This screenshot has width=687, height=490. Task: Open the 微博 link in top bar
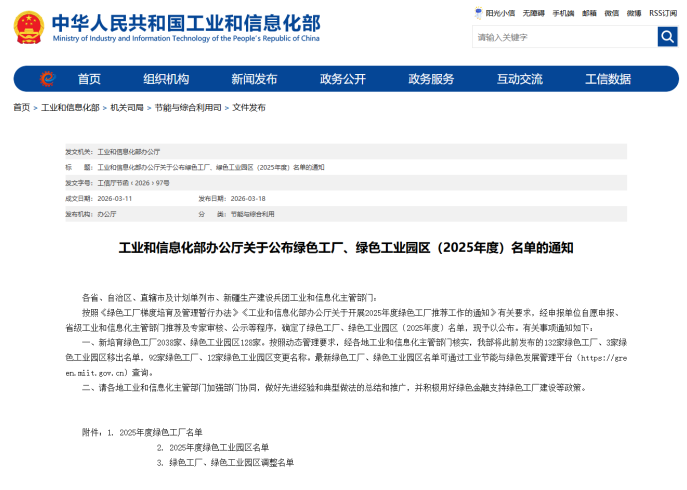(634, 13)
